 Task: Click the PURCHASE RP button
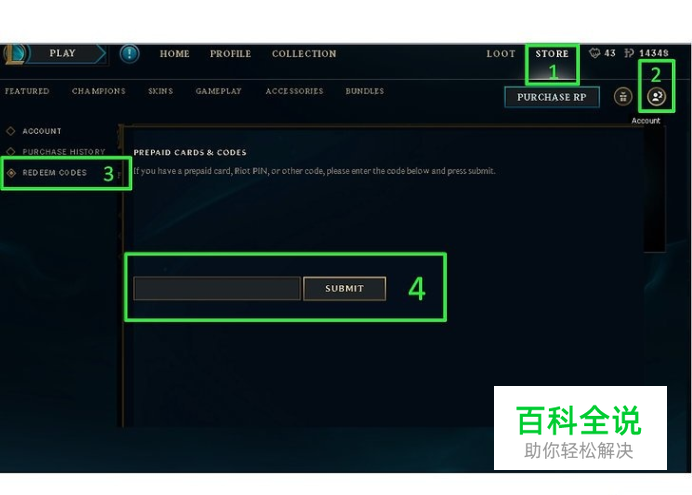click(552, 97)
